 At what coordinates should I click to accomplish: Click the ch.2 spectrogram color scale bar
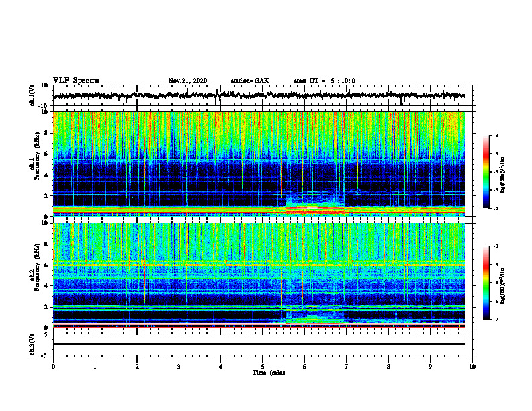click(486, 283)
